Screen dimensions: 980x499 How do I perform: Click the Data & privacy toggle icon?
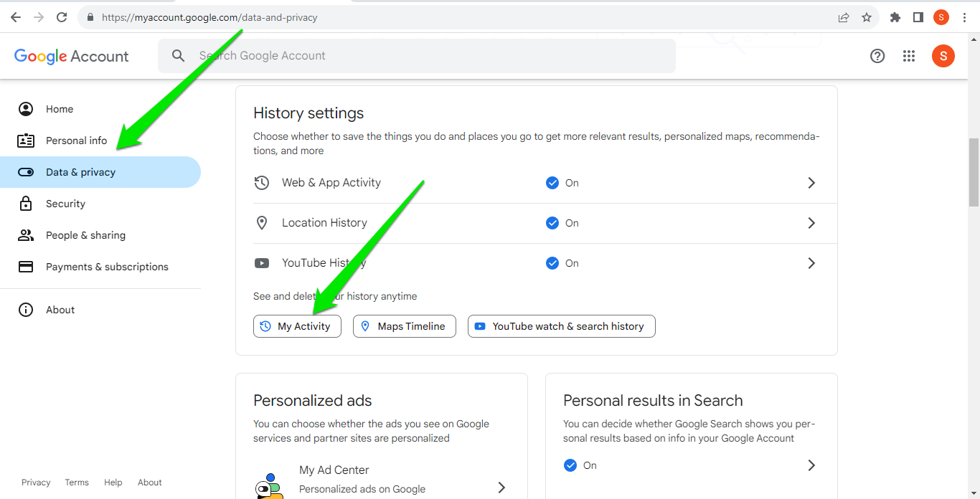click(26, 172)
